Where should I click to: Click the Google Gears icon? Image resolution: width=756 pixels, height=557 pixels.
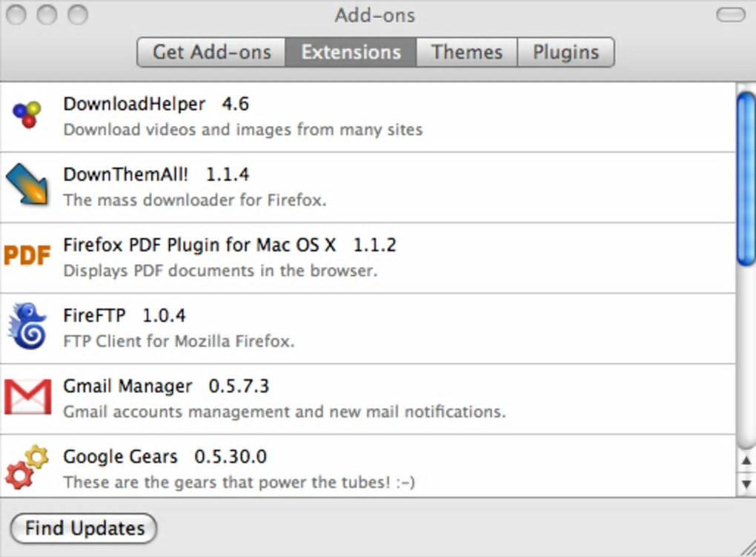(27, 467)
